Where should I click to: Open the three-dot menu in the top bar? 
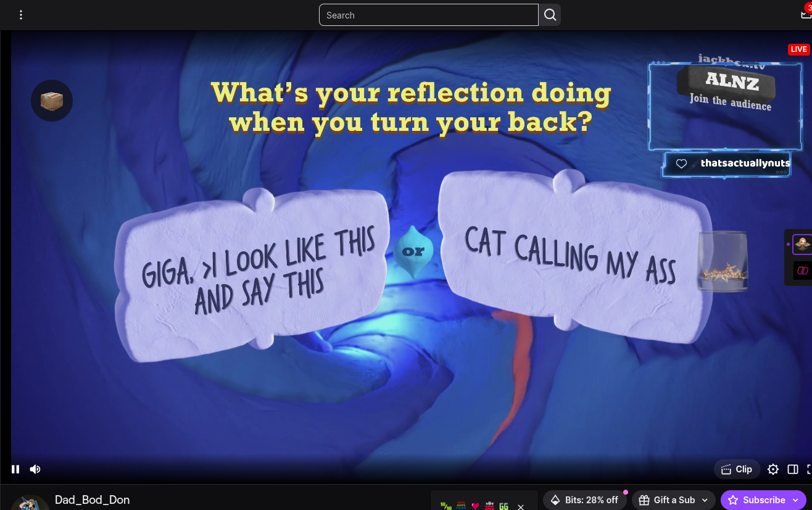[21, 15]
